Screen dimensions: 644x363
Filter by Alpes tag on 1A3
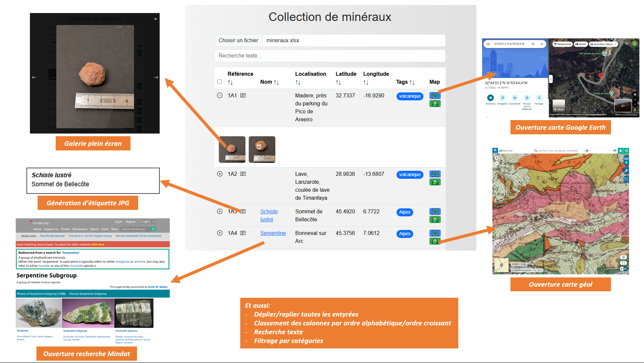(405, 212)
